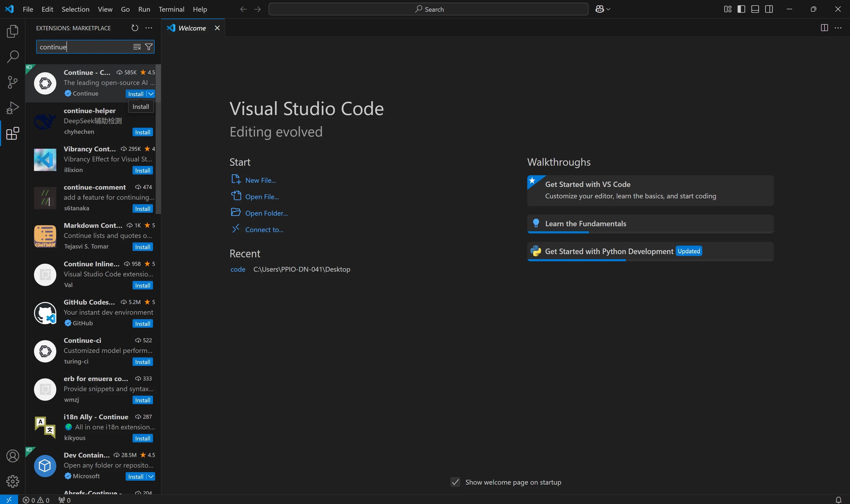850x504 pixels.
Task: Expand Install dropdown for Continue extension
Action: (151, 94)
